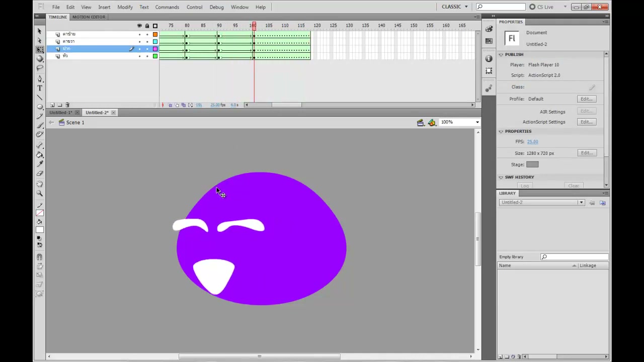Click the Edit Scene clapperboard icon

(x=421, y=122)
